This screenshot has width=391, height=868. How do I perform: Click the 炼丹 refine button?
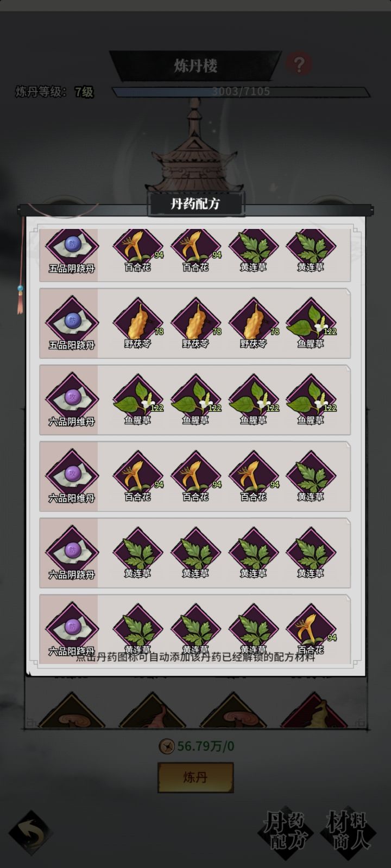(x=195, y=777)
